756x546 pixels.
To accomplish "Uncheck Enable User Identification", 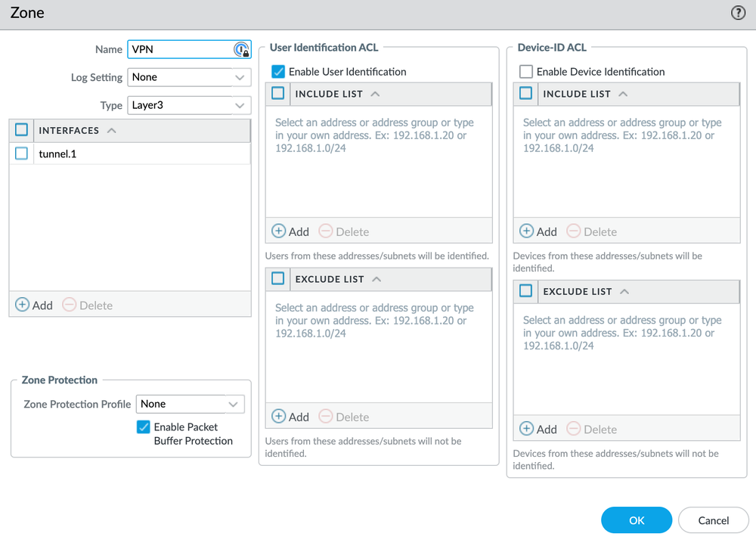I will click(277, 72).
